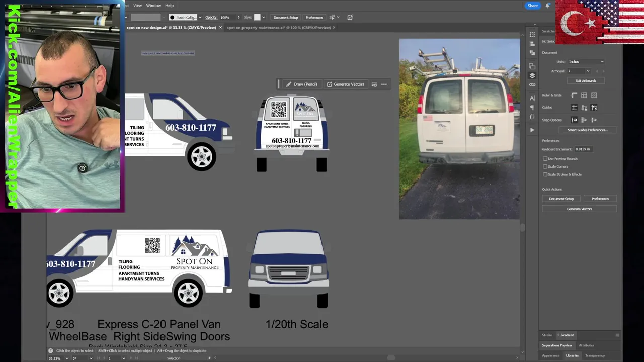Image resolution: width=644 pixels, height=362 pixels.
Task: Click Preferences under Quick Actions
Action: tap(600, 199)
